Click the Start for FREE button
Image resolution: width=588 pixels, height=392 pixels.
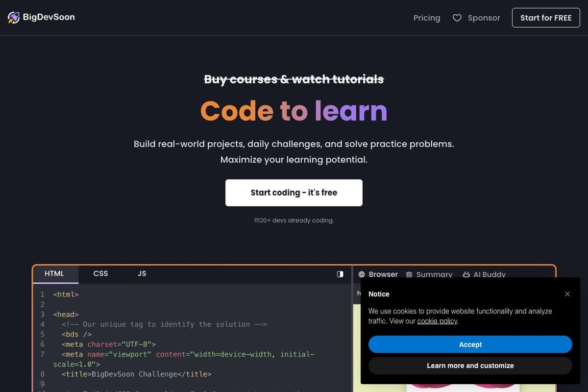click(546, 18)
